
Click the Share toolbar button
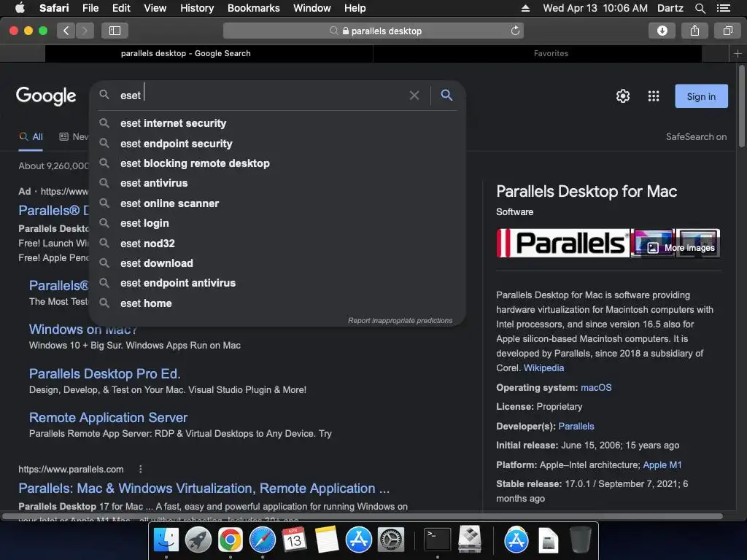tap(695, 31)
